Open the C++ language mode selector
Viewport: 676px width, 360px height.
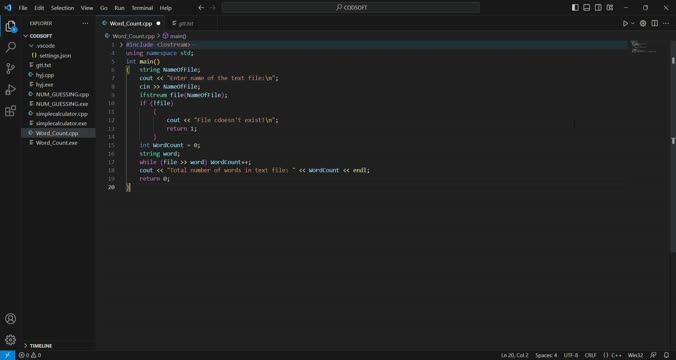pyautogui.click(x=613, y=355)
